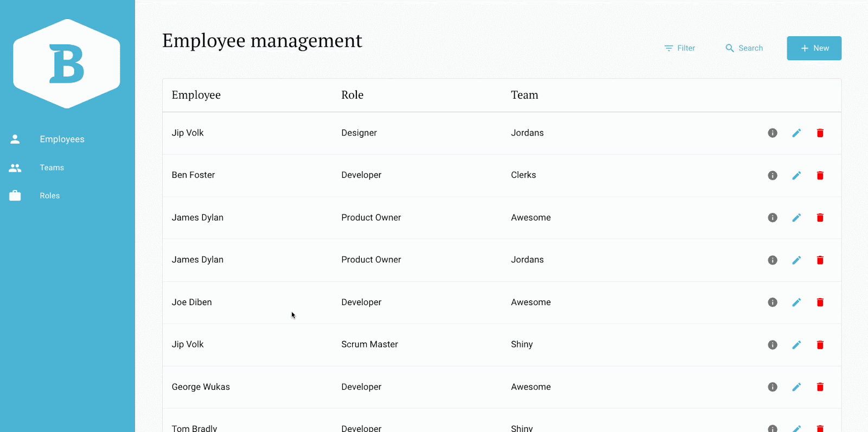The height and width of the screenshot is (432, 868).
Task: Edit the Jip Volk Designer entry
Action: (x=796, y=133)
